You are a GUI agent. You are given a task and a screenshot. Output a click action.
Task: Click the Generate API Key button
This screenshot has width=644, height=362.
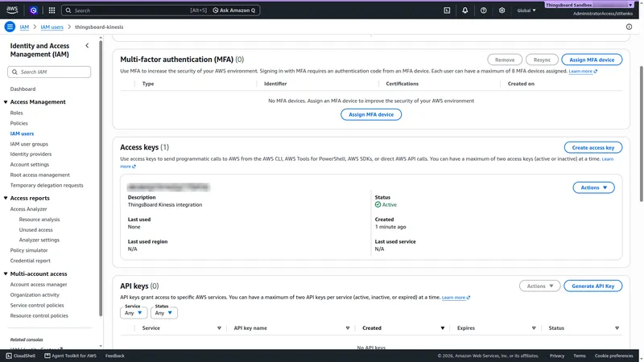(x=593, y=286)
